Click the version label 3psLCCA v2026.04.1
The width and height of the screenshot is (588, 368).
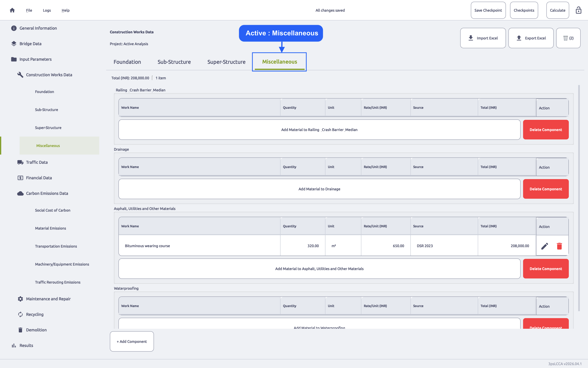click(x=565, y=364)
